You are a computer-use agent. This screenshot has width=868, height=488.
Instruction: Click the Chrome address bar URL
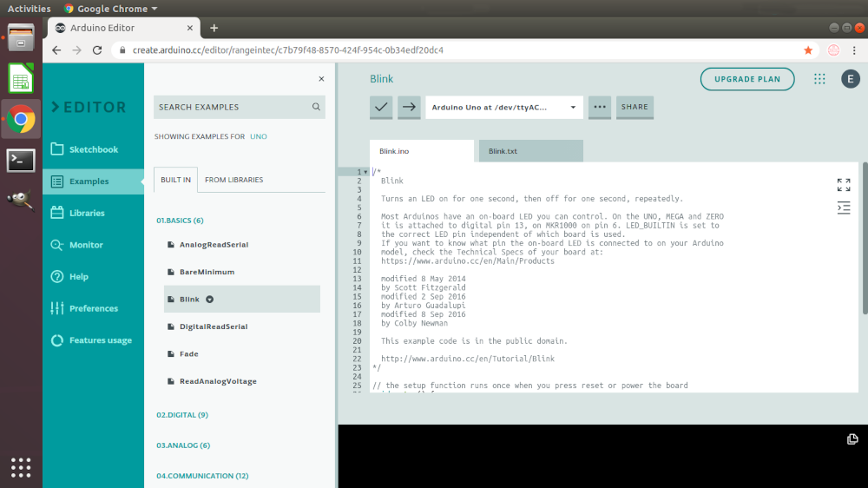288,50
